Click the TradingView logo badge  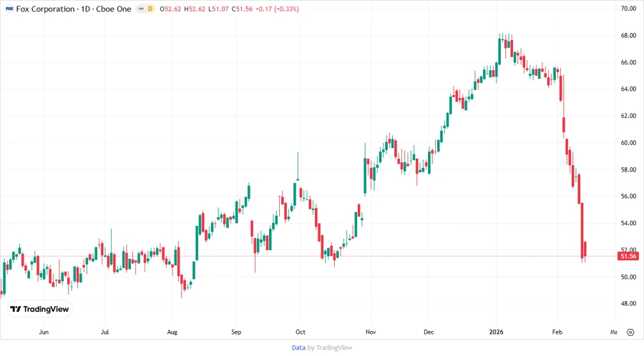(39, 310)
